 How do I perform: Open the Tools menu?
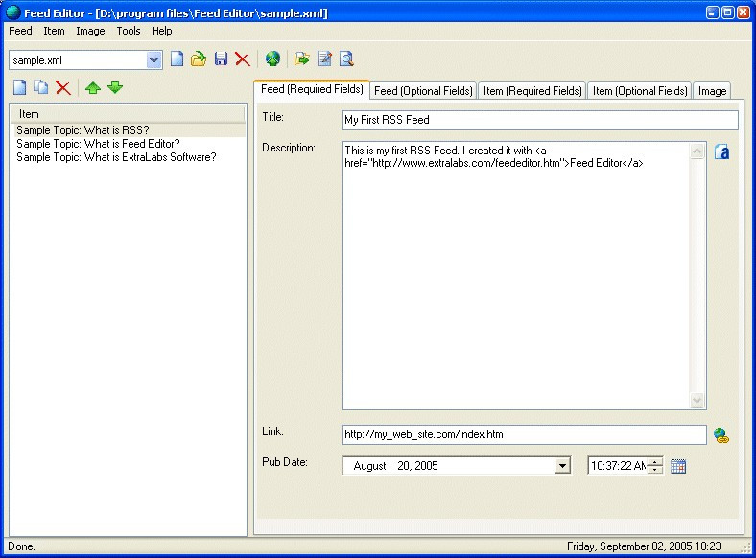coord(128,31)
